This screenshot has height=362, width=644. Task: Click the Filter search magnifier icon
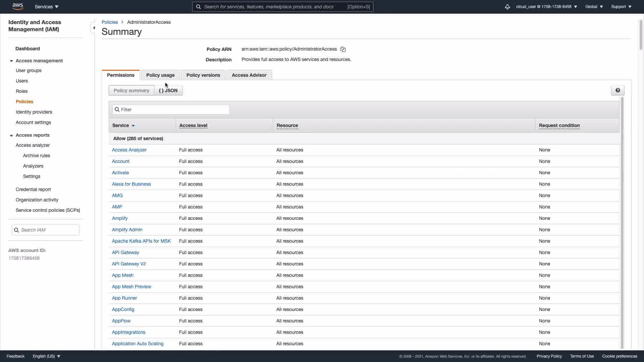(117, 110)
